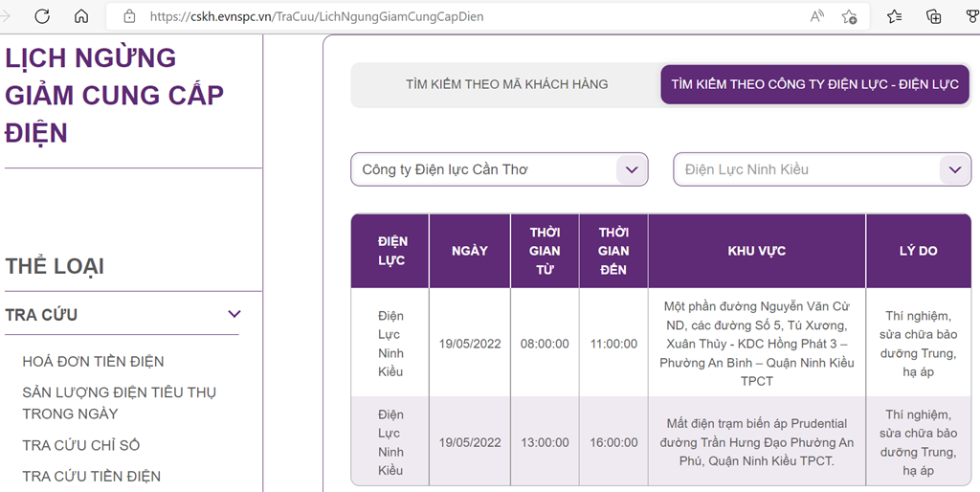Collapse the TRA CỨU section chevron

tap(234, 314)
